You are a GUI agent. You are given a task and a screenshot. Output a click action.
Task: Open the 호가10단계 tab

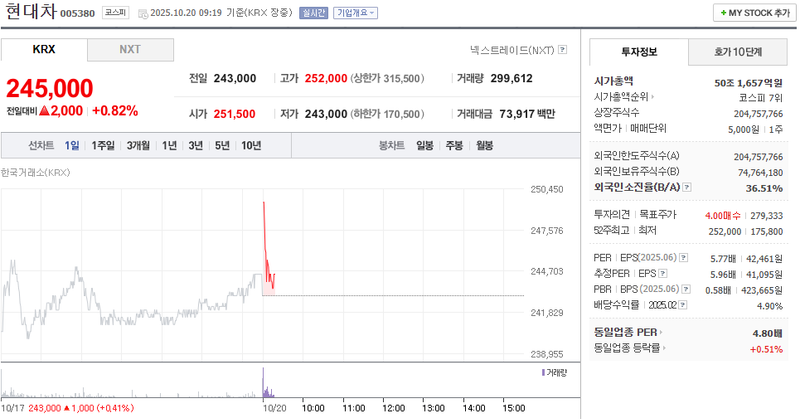tap(737, 52)
